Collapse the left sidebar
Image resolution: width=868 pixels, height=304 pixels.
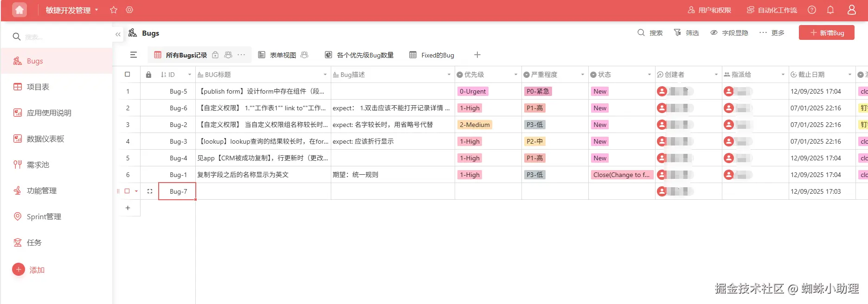[x=118, y=34]
